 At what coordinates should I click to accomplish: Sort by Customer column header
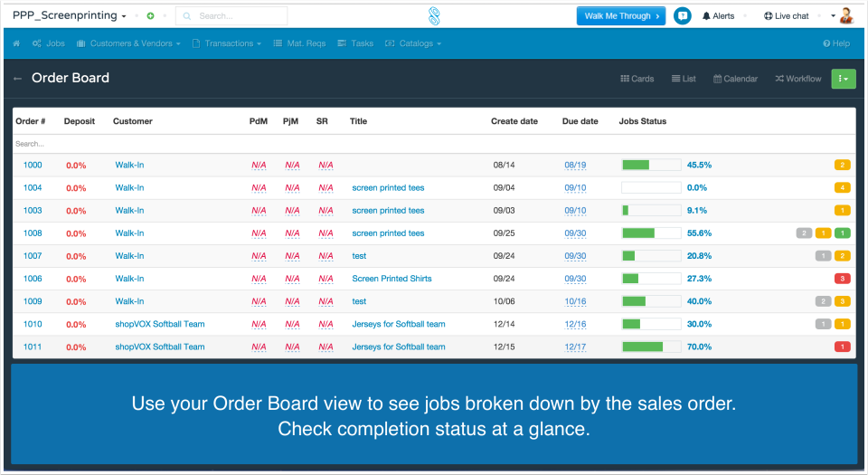coord(133,121)
